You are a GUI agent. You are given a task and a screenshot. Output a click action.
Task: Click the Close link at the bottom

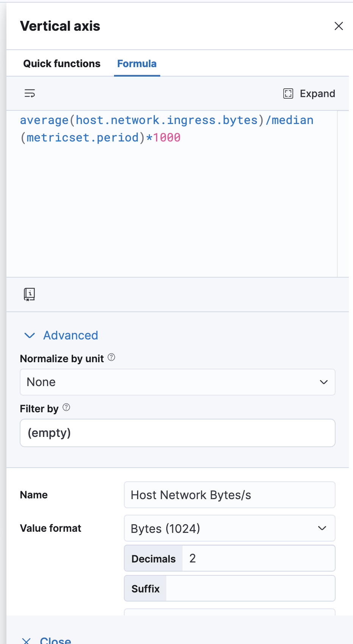[55, 640]
